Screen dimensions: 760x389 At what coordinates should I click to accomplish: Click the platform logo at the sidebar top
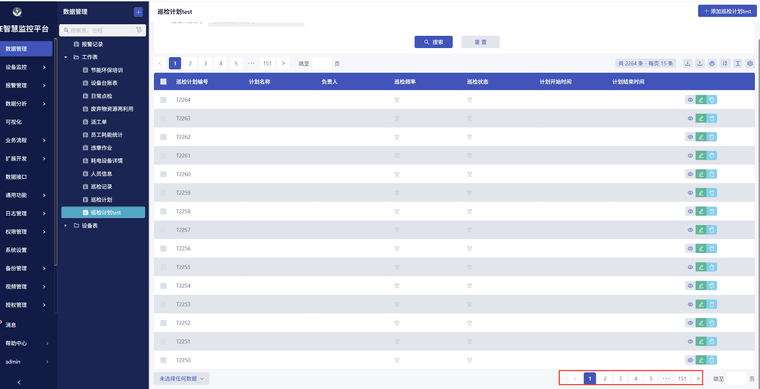tap(17, 12)
